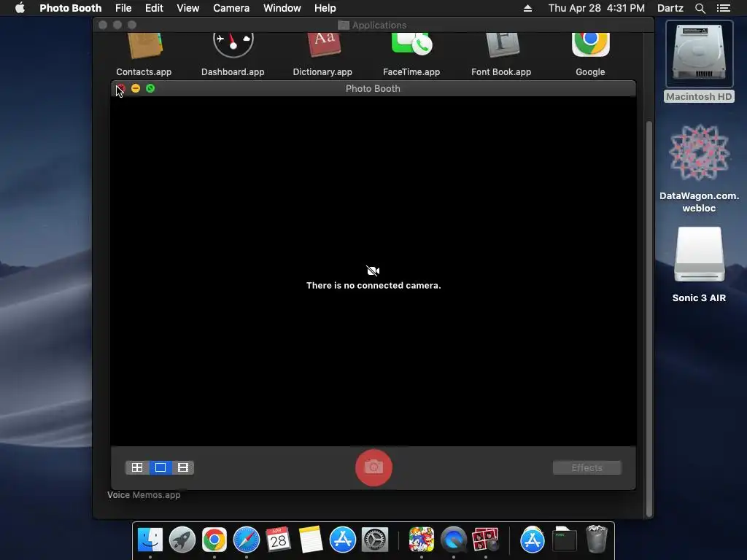The image size is (747, 560).
Task: Open Notification Center list icon
Action: 724,8
